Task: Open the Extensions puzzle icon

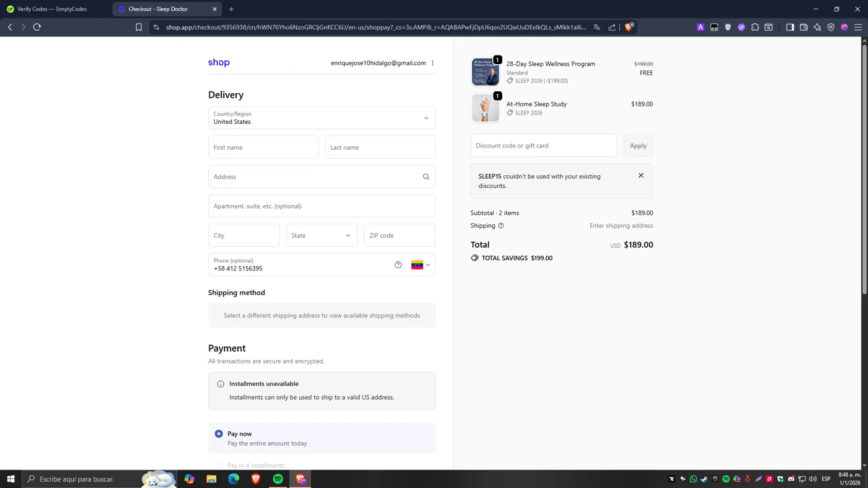Action: 755,27
